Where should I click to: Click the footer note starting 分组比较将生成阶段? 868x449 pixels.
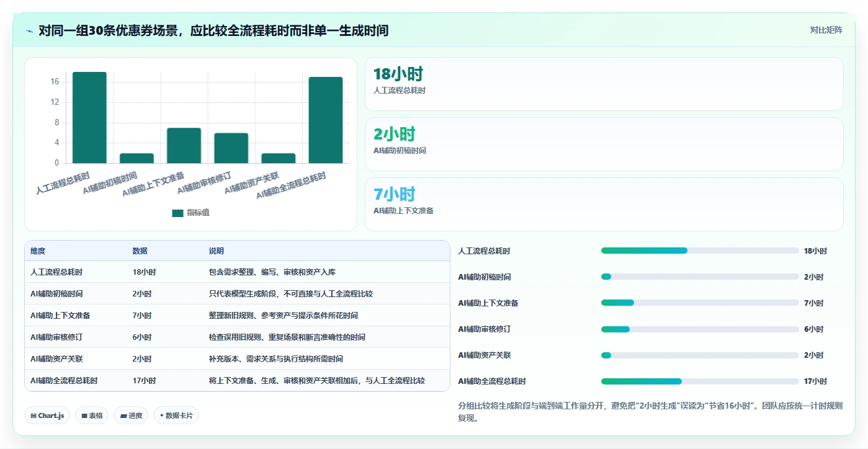coord(650,412)
